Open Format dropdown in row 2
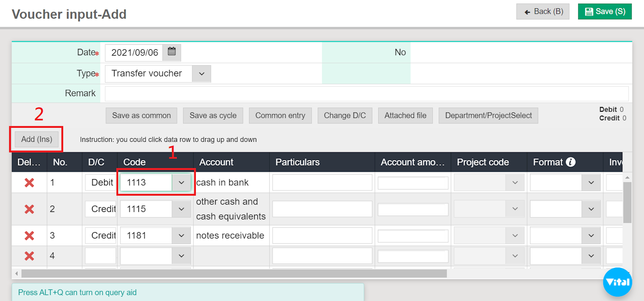 pos(591,209)
